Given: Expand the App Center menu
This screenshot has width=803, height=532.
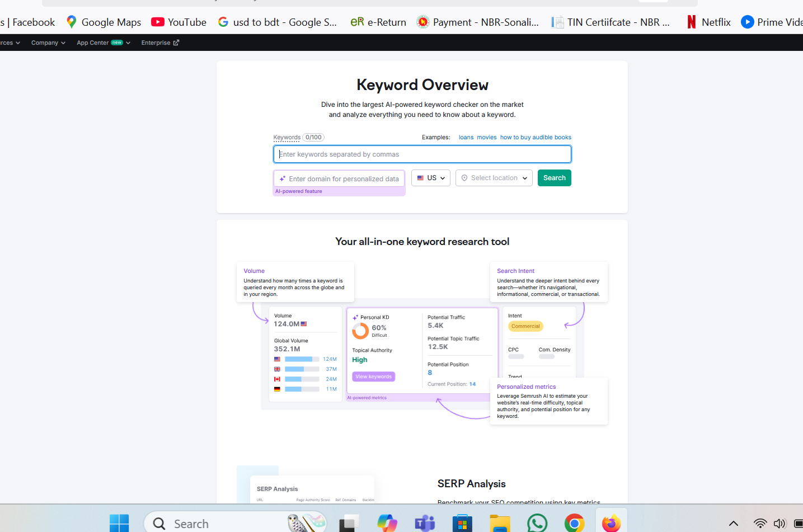Looking at the screenshot, I should [104, 43].
